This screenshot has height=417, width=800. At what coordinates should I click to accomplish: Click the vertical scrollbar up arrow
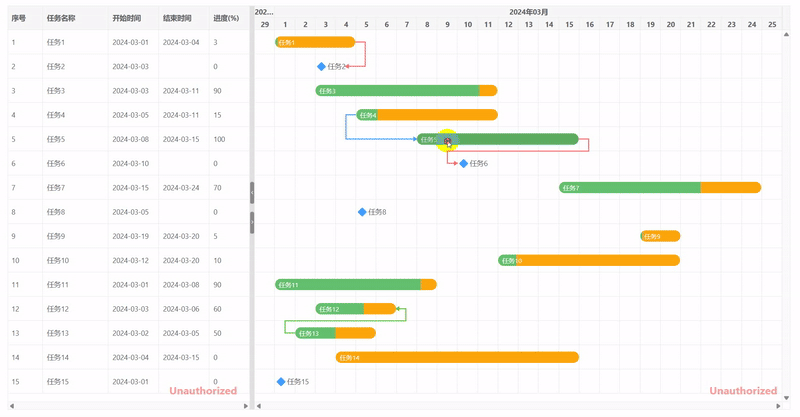786,35
